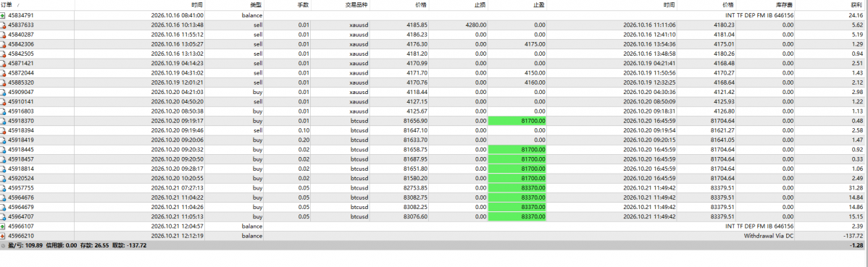Click the 存款: 26.55 summary entry
This screenshot has height=267, width=868.
click(94, 245)
